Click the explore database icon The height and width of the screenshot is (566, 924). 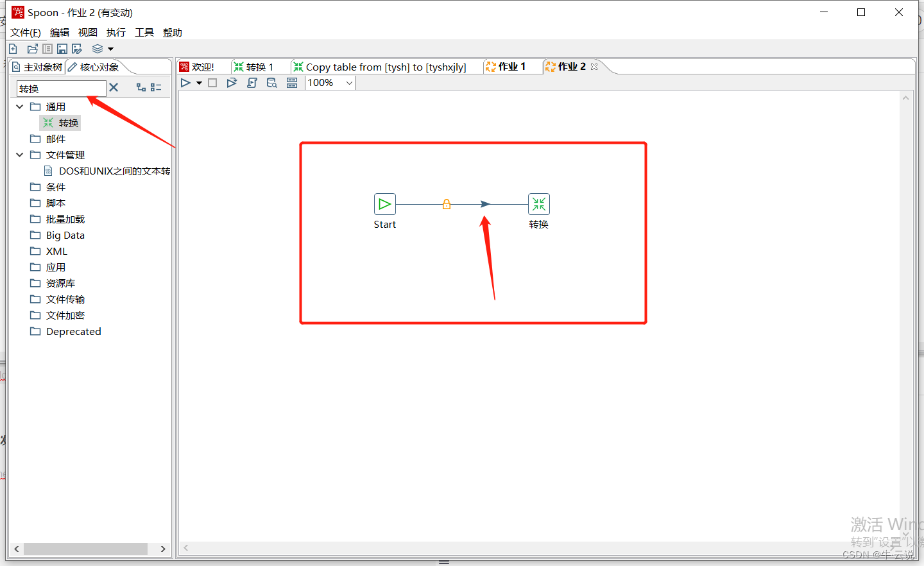(272, 83)
